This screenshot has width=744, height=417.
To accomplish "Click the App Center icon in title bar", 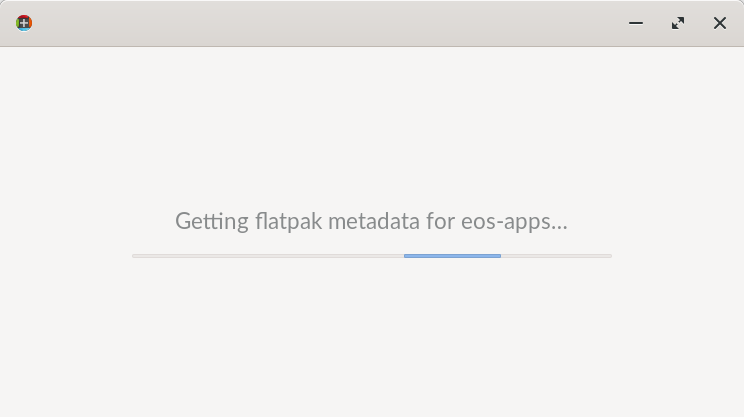I will pyautogui.click(x=24, y=23).
